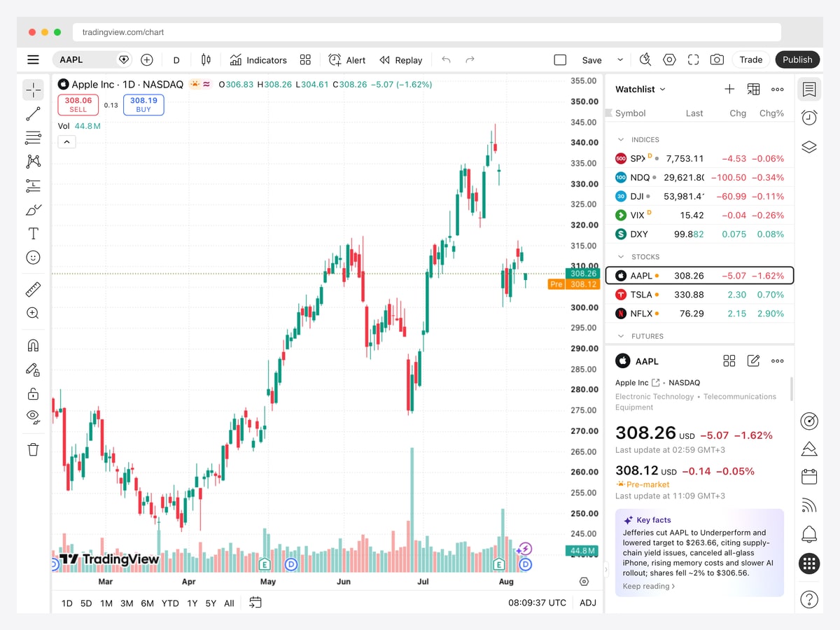Hide all drawings eye icon
840x630 pixels.
(x=33, y=416)
